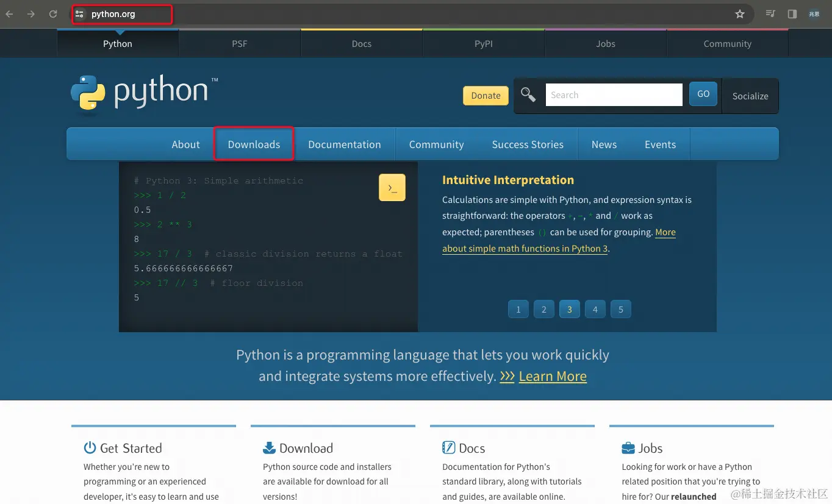Show slide 3 of the code carousel

570,309
